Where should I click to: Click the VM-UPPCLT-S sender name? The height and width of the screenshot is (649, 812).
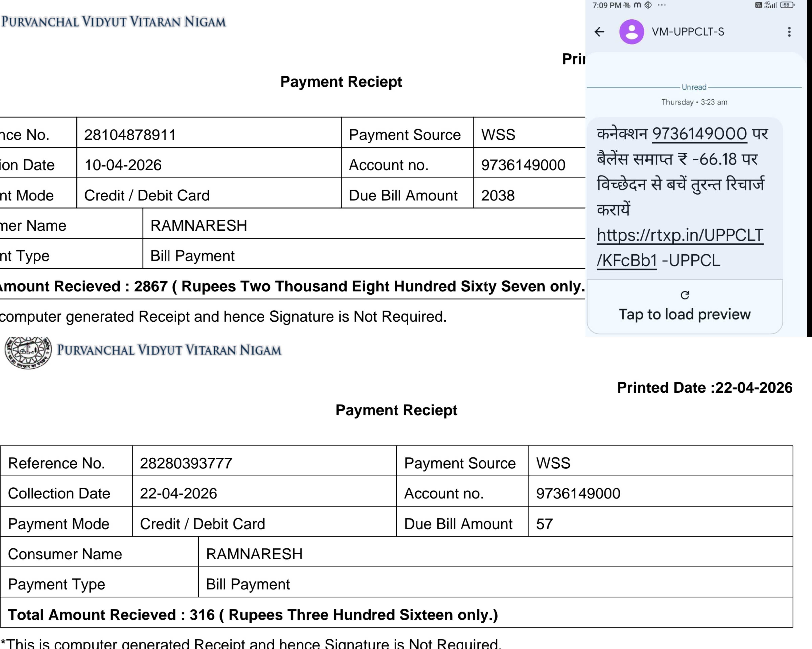(688, 32)
